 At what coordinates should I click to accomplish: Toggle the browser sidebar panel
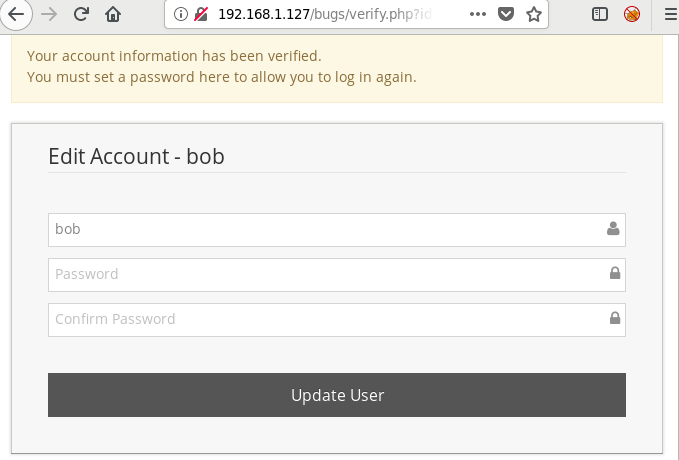click(x=600, y=15)
